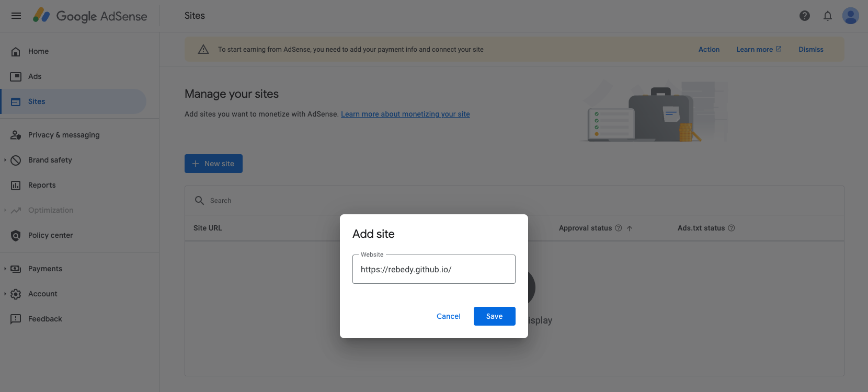Image resolution: width=868 pixels, height=392 pixels.
Task: Click the Payments money icon
Action: [16, 269]
